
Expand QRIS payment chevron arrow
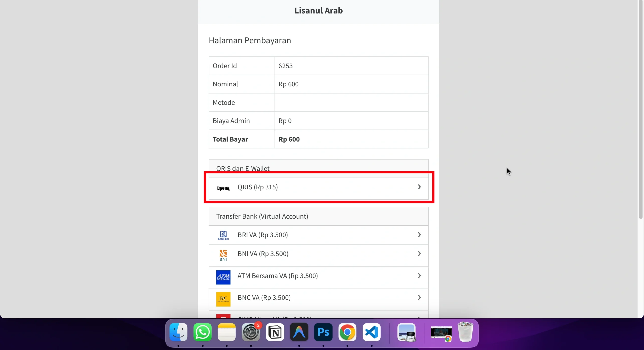[x=419, y=187]
